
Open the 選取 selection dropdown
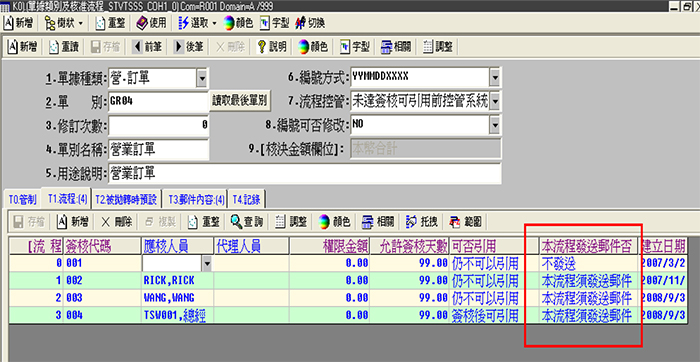pyautogui.click(x=198, y=23)
